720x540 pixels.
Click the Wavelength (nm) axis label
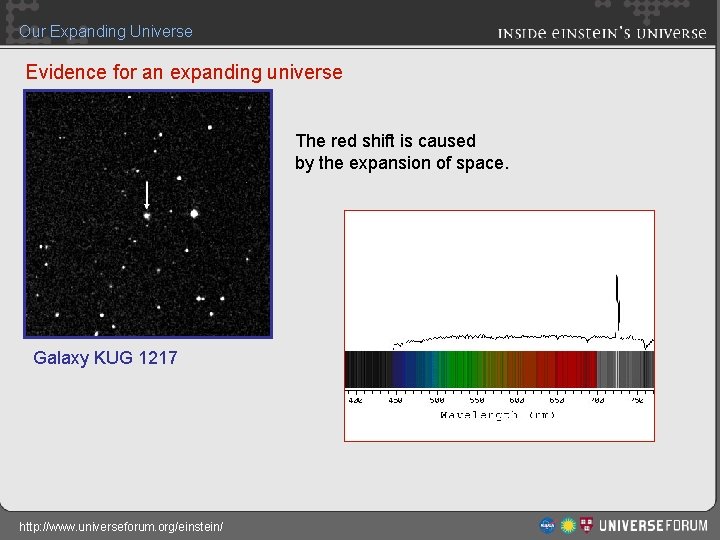497,415
